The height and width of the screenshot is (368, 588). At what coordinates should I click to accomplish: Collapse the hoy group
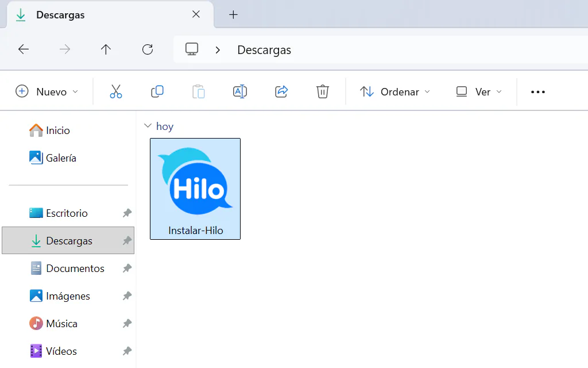148,126
